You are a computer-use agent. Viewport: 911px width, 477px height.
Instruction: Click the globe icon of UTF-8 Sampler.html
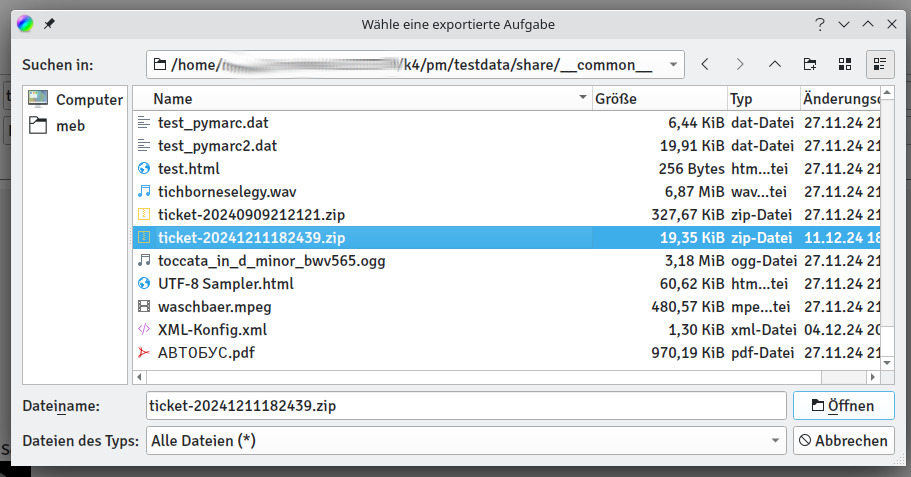coord(144,284)
